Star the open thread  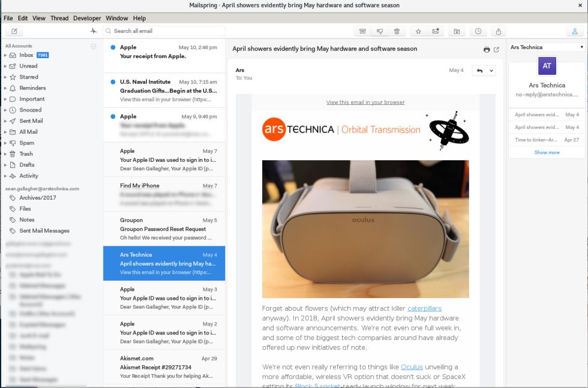point(418,31)
